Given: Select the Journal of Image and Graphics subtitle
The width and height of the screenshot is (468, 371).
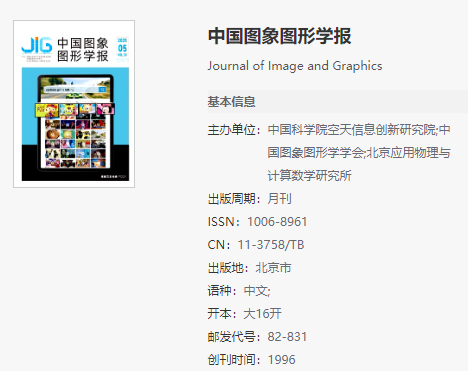Looking at the screenshot, I should click(295, 66).
